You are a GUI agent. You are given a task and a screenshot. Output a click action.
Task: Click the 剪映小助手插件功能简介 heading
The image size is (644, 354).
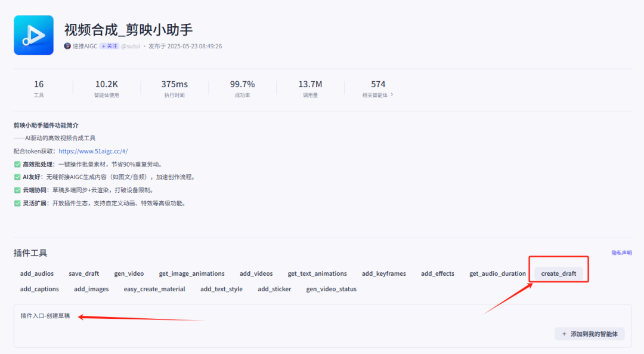tap(46, 125)
